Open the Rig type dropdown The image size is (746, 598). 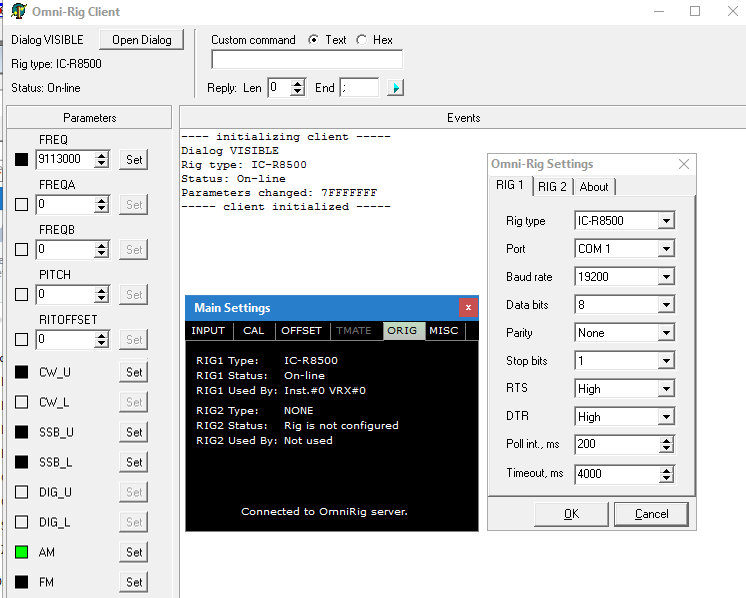pos(667,221)
